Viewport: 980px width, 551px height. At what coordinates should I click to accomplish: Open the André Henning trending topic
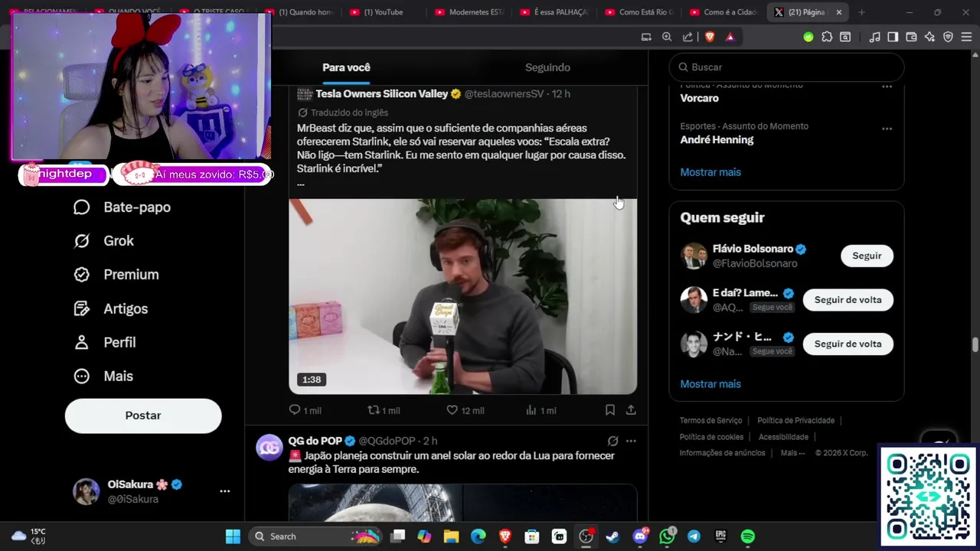717,140
